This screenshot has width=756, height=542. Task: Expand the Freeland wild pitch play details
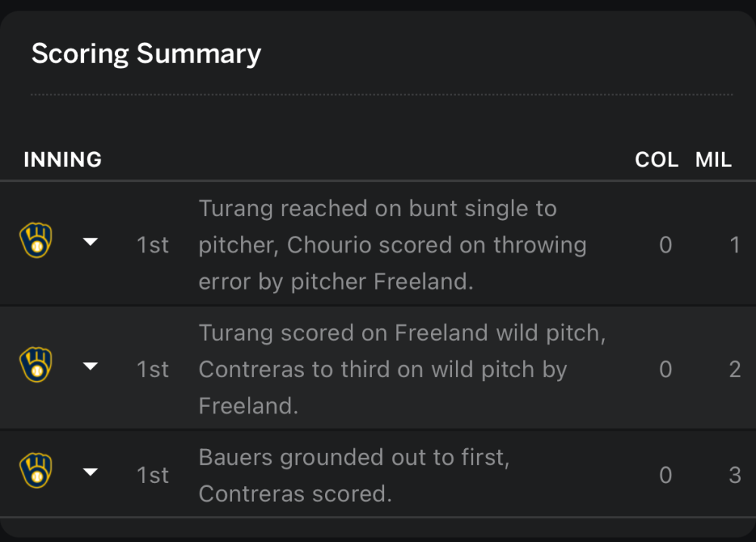tap(90, 366)
